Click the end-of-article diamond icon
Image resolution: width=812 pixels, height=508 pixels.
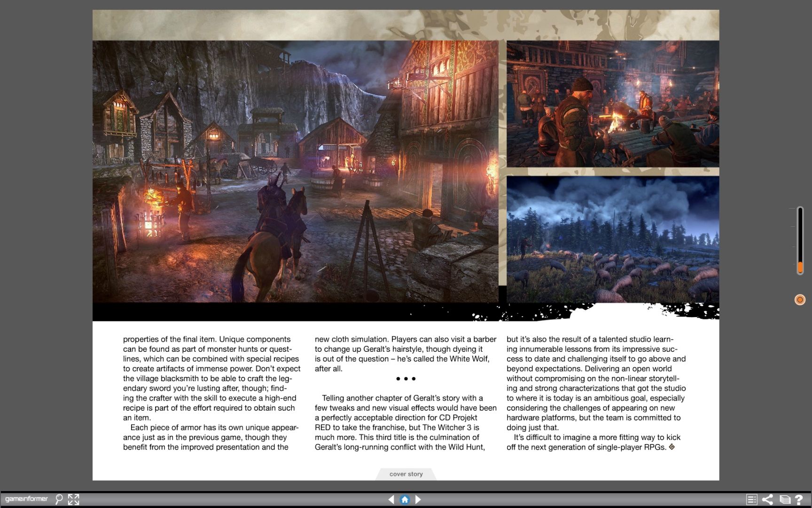point(672,447)
